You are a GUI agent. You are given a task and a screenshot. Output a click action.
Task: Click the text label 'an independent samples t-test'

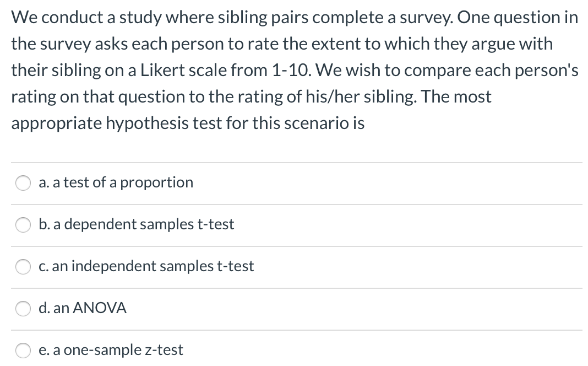tap(146, 266)
